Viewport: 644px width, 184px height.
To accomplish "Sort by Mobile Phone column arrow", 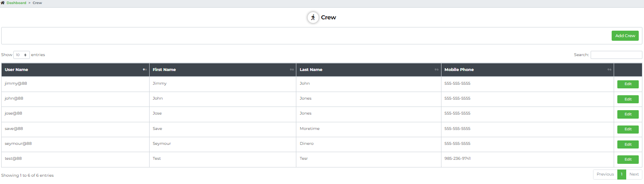I will pos(609,70).
